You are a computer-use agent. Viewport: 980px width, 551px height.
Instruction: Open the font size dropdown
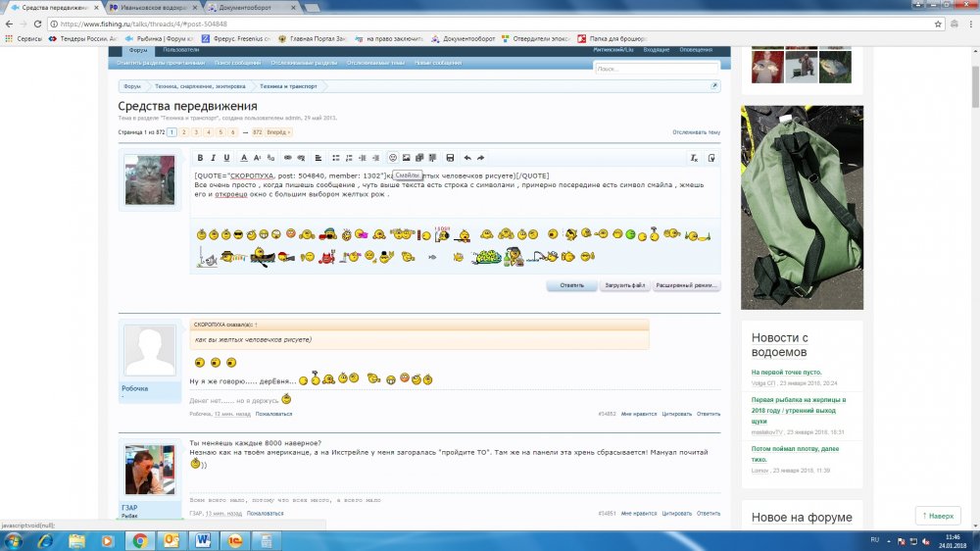[x=258, y=158]
